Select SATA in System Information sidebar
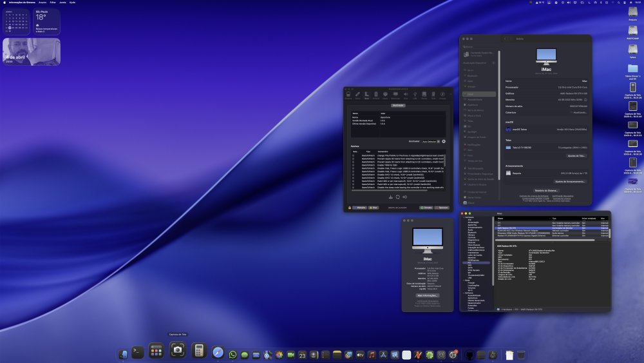 [x=470, y=268]
